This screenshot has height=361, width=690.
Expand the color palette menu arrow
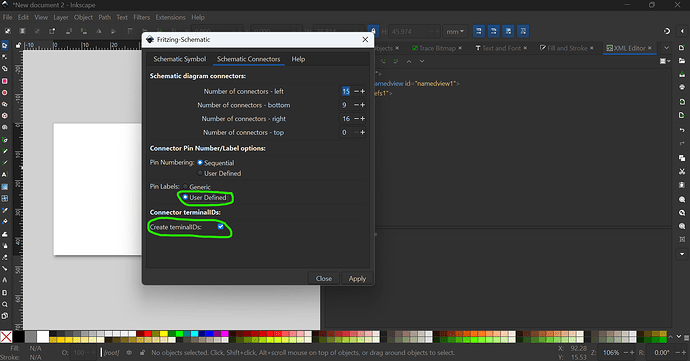(x=686, y=337)
